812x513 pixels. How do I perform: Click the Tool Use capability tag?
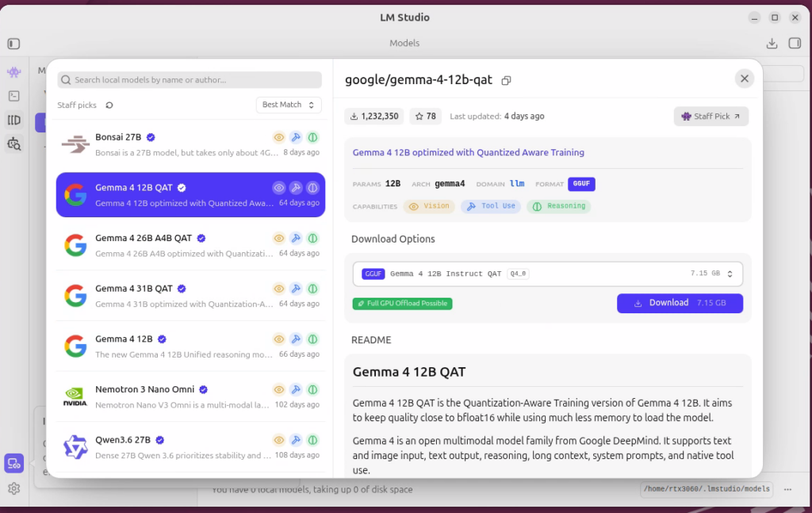pos(491,206)
